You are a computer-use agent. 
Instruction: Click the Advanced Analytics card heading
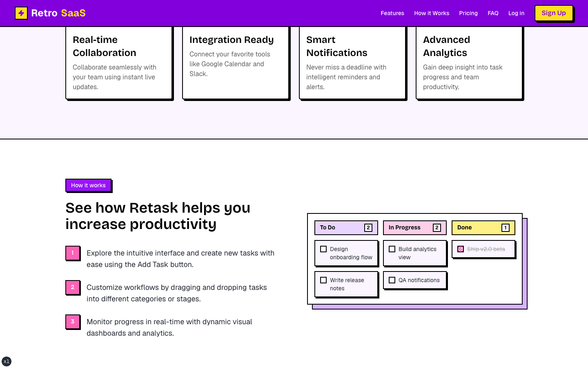[x=447, y=46]
